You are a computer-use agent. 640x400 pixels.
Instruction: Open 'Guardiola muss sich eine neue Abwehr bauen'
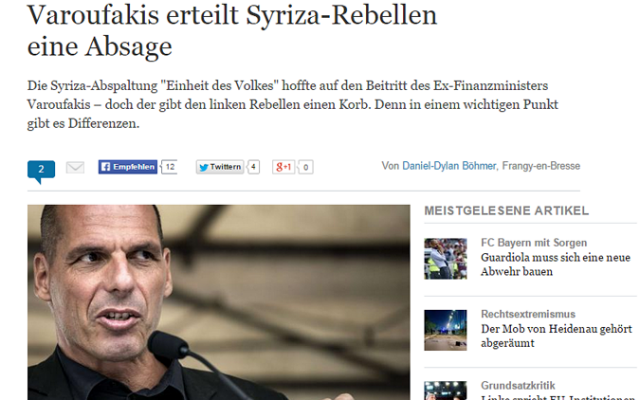[556, 264]
